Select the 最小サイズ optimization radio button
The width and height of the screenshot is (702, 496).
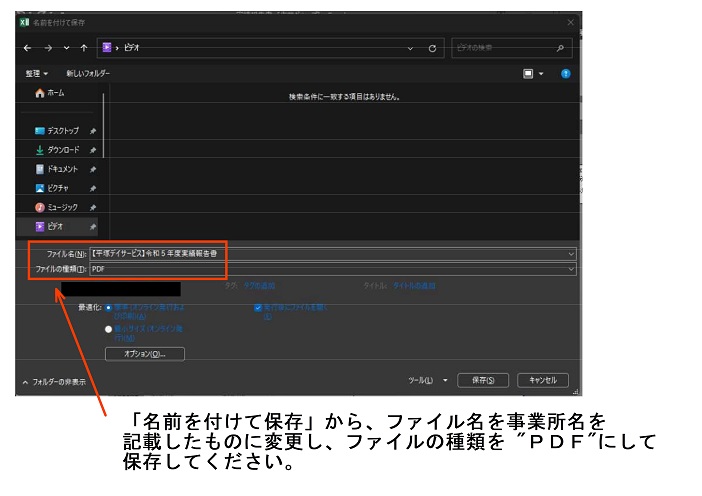108,329
